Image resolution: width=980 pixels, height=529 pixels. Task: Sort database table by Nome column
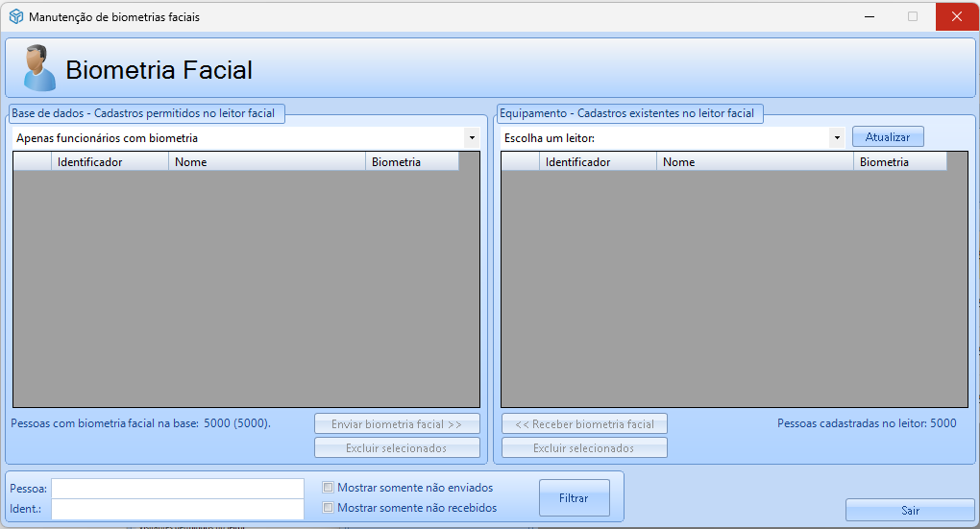click(267, 162)
